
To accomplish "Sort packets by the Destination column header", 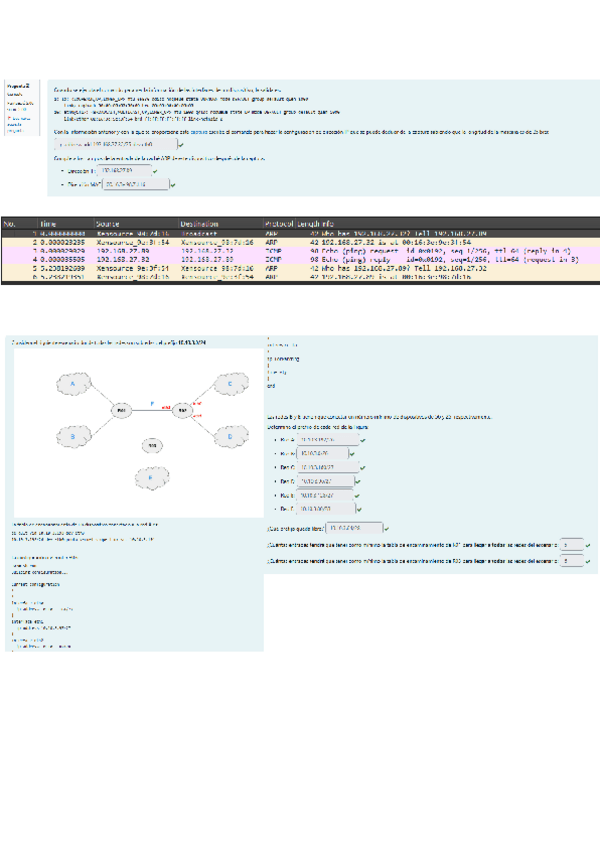I will 221,223.
